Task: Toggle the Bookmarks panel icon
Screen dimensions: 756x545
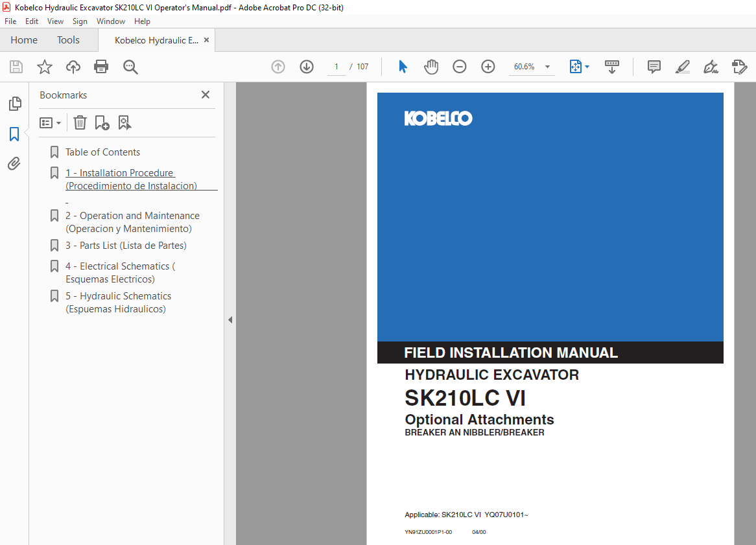Action: (14, 134)
